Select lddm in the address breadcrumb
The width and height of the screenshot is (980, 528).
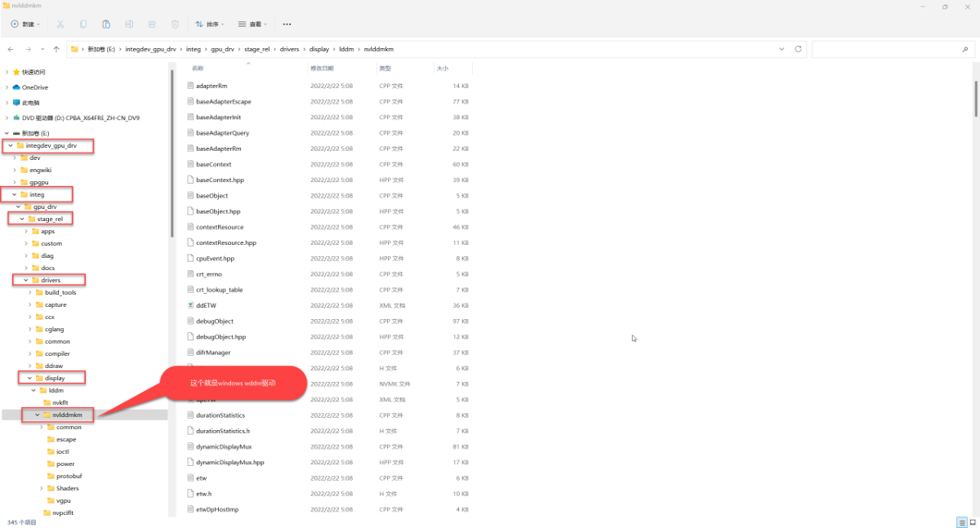(346, 49)
